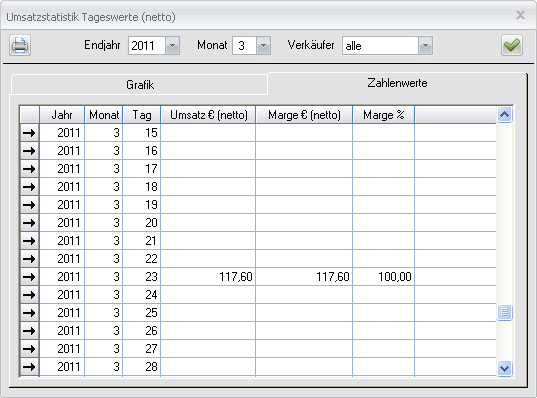This screenshot has width=537, height=398.
Task: Select the Monat cell 3 in day 25 row
Action: [x=104, y=313]
